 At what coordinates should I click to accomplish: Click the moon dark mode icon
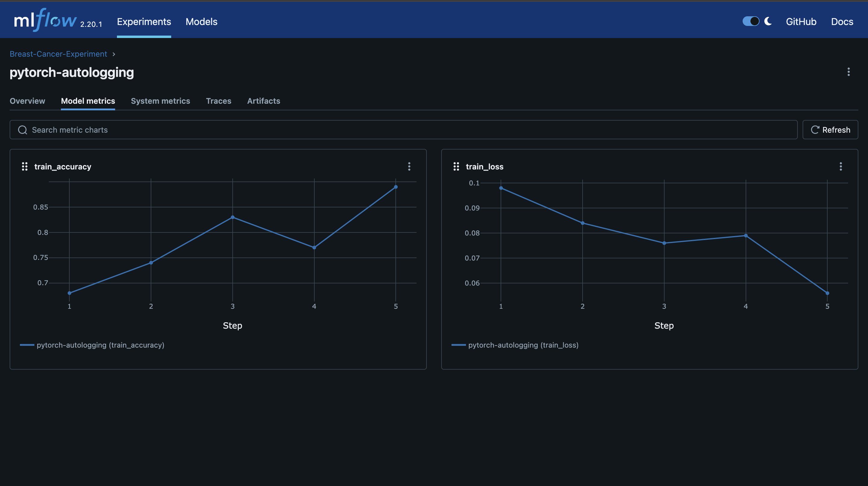[768, 21]
